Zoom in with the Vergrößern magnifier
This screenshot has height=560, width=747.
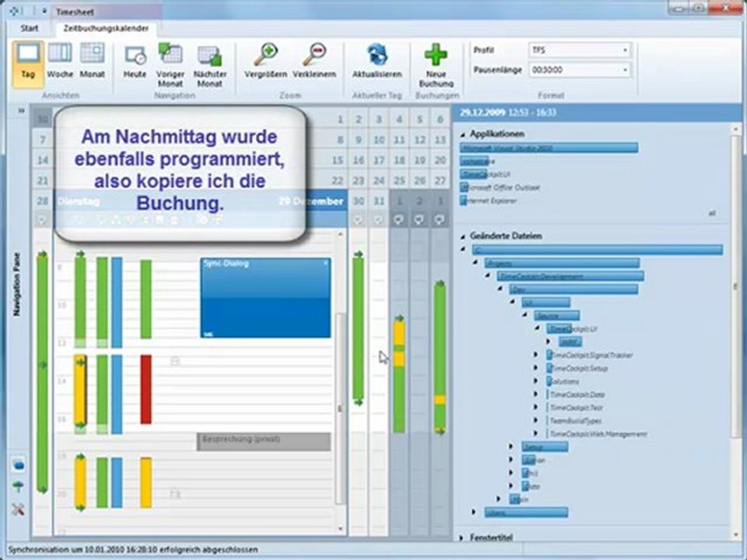pos(266,61)
